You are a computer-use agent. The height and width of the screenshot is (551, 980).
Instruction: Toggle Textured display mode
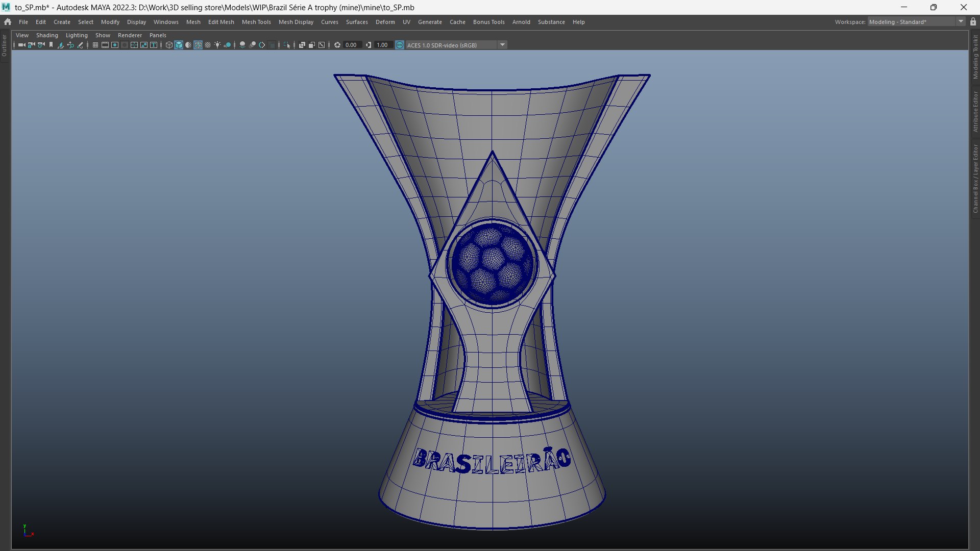(x=208, y=45)
